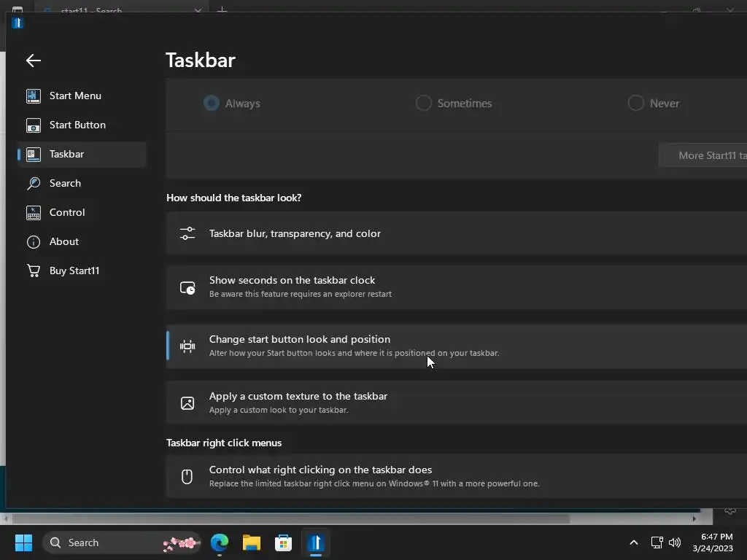Go back with the arrow button
The image size is (747, 560).
(x=34, y=61)
